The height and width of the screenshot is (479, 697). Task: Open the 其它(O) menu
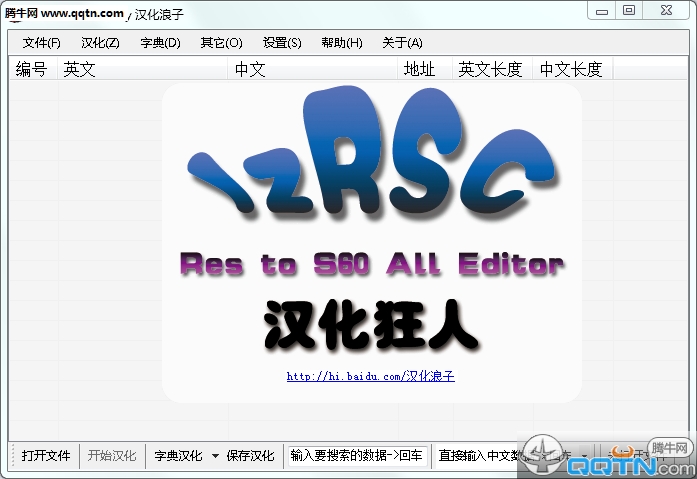point(221,43)
